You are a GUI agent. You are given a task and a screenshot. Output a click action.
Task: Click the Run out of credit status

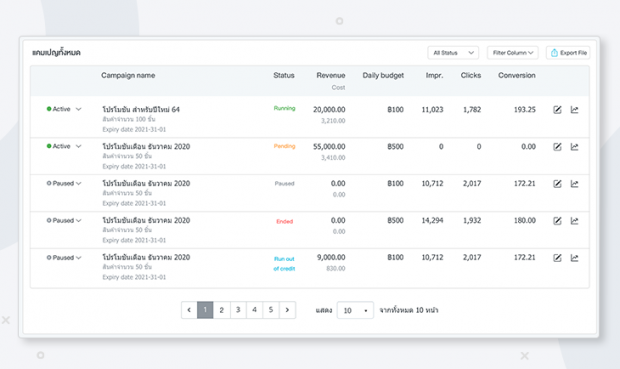point(284,263)
